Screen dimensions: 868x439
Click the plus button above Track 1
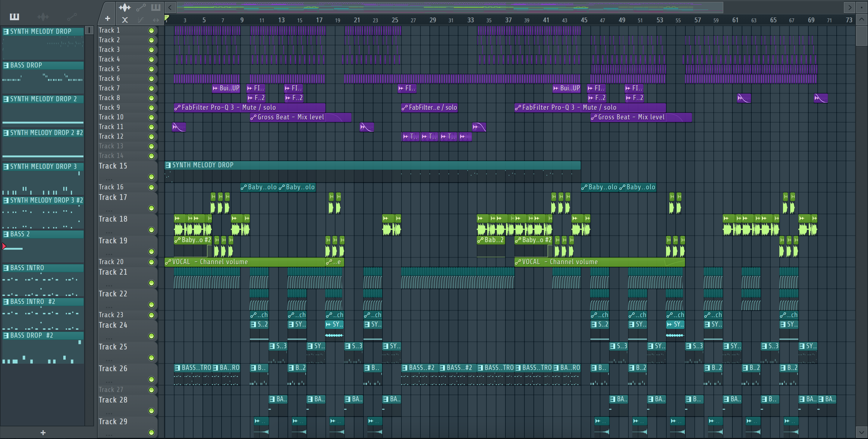click(108, 19)
